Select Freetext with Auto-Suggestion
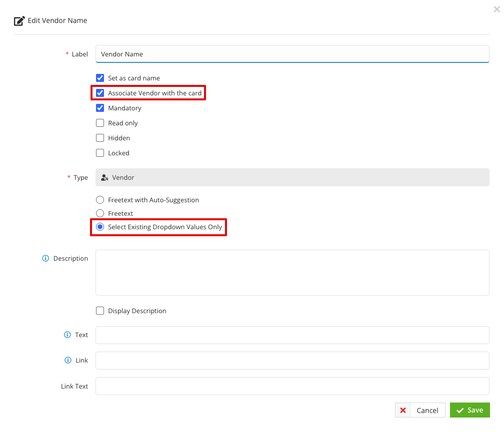This screenshot has height=432, width=504. [x=100, y=199]
